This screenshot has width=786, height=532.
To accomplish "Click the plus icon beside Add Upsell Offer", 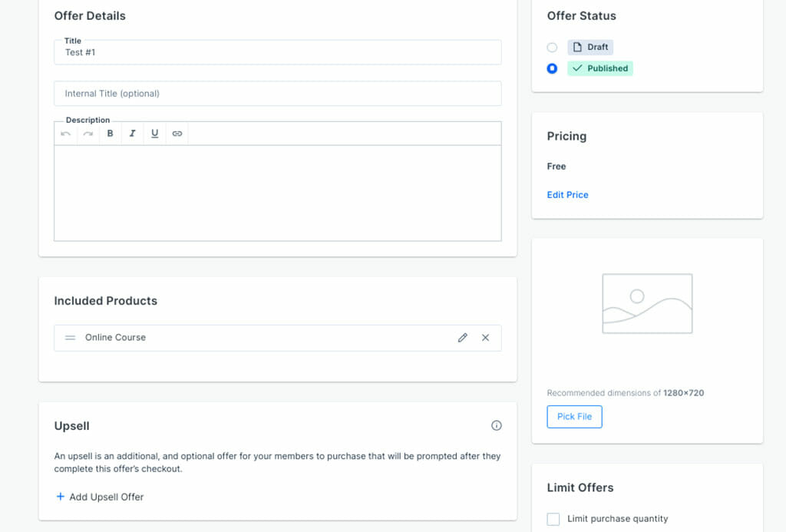I will (60, 497).
